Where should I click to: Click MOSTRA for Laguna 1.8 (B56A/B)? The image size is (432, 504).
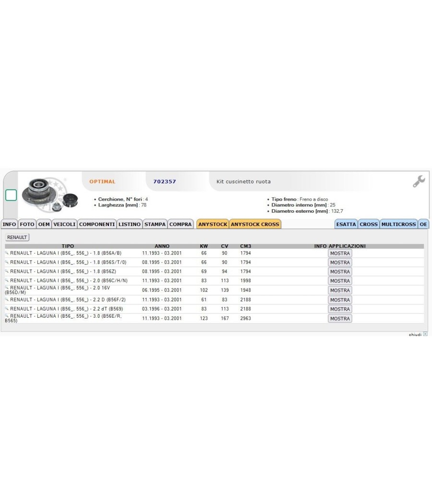pos(340,253)
